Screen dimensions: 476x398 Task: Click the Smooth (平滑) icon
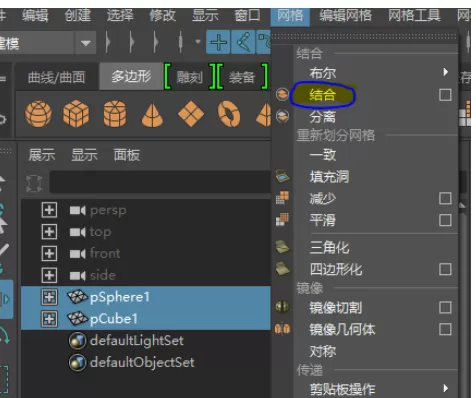pyautogui.click(x=282, y=219)
